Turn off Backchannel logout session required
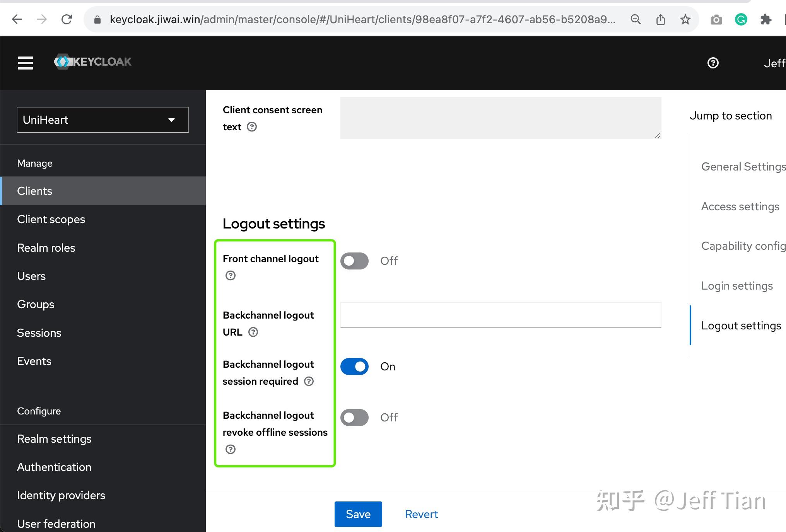 354,367
